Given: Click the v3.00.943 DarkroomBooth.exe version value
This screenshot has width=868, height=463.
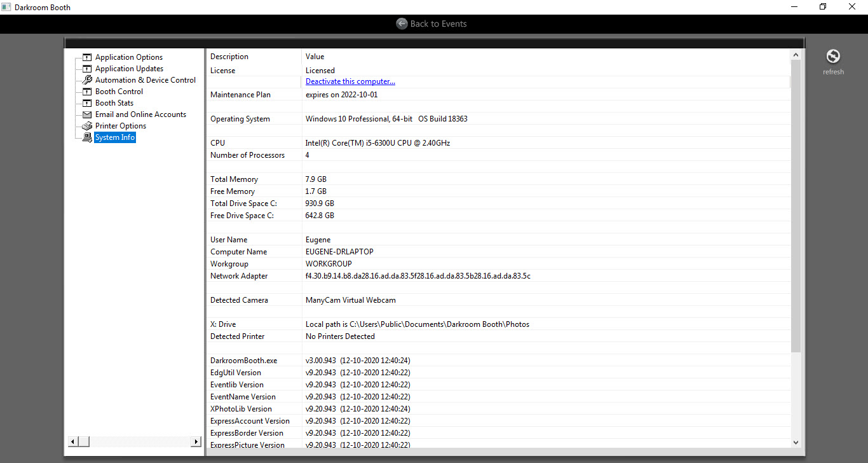Looking at the screenshot, I should (358, 361).
